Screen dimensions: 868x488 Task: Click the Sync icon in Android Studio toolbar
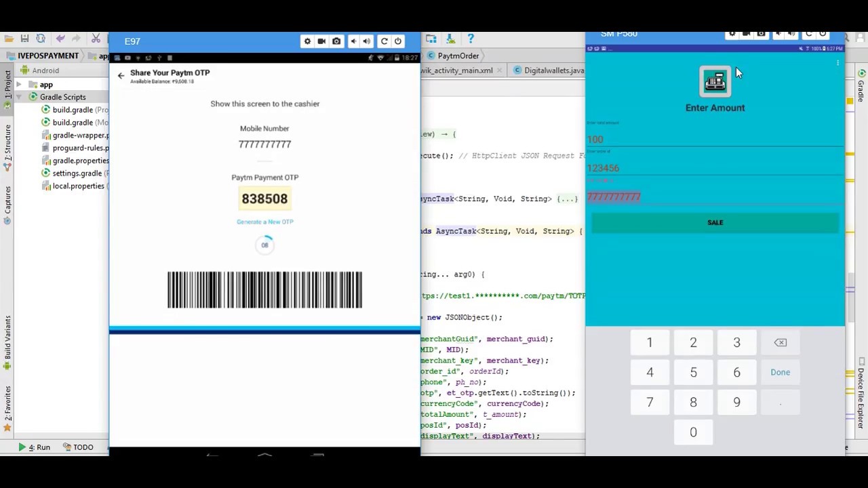(41, 39)
